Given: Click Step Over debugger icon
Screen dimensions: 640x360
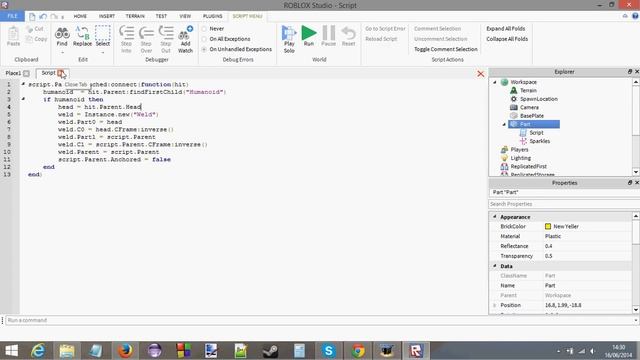Looking at the screenshot, I should tap(146, 32).
